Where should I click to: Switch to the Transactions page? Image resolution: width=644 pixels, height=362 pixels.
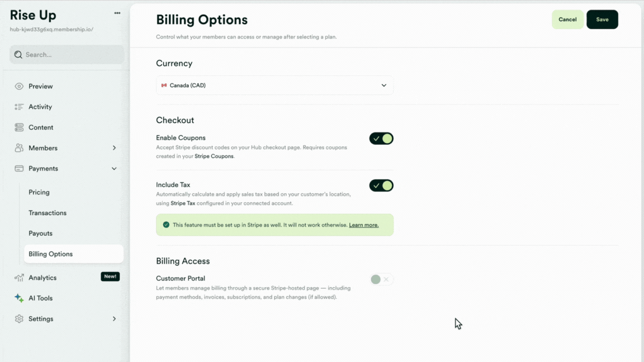coord(48,212)
